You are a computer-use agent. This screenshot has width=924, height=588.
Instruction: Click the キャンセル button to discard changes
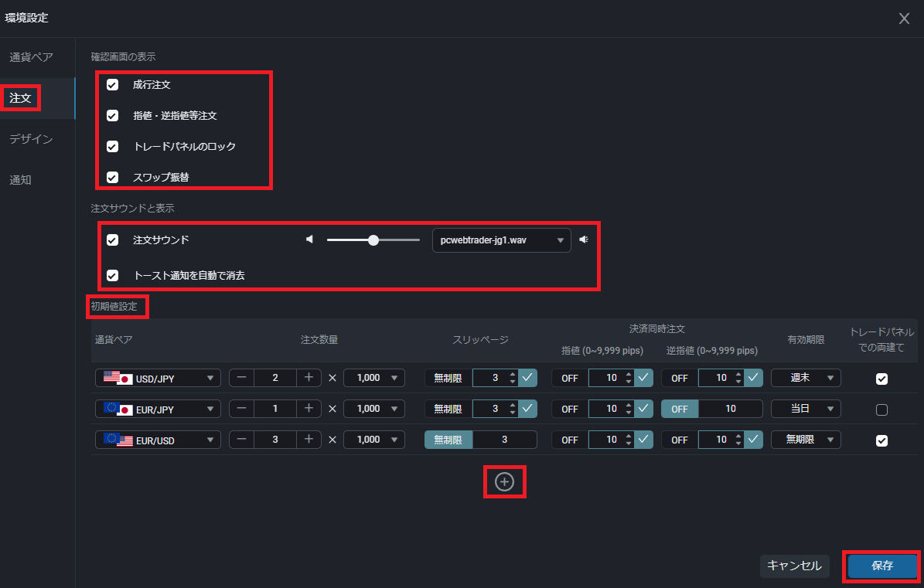click(x=794, y=566)
